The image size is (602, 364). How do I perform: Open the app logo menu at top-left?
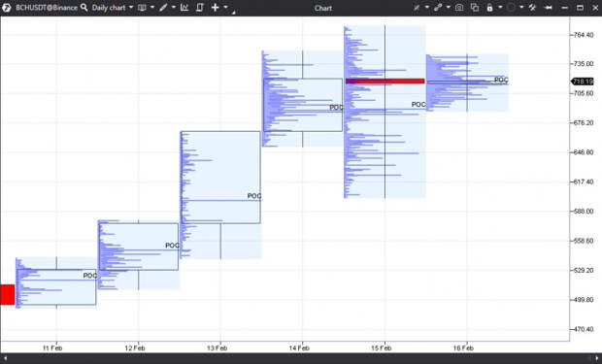[7, 8]
